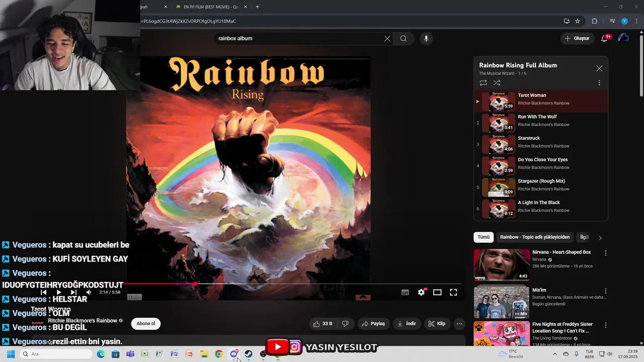
Task: Click the taskbar Ara search box
Action: point(56,354)
